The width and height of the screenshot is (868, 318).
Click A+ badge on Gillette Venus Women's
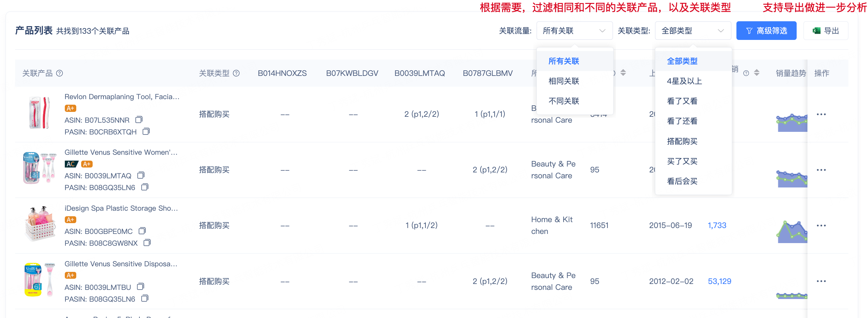[87, 164]
